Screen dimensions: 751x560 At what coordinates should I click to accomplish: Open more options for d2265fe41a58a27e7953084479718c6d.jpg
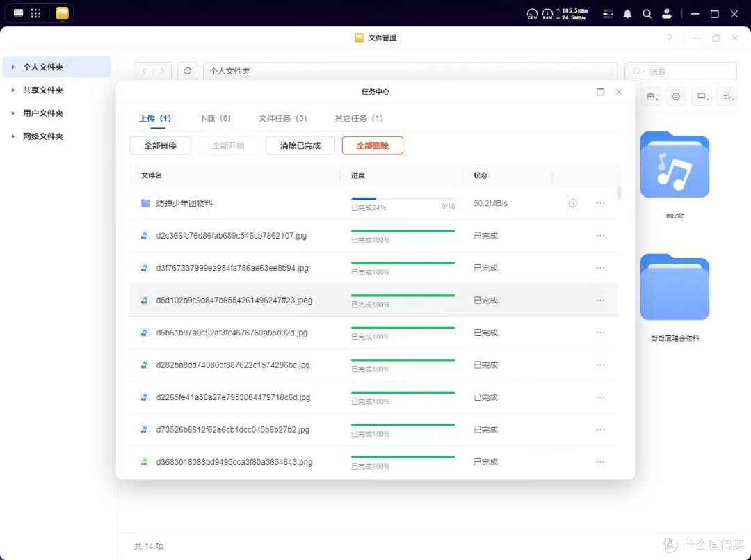tap(600, 397)
